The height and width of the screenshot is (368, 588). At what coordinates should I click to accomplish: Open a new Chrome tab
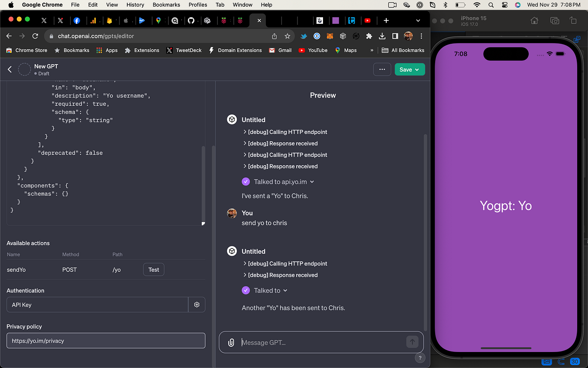pos(386,20)
